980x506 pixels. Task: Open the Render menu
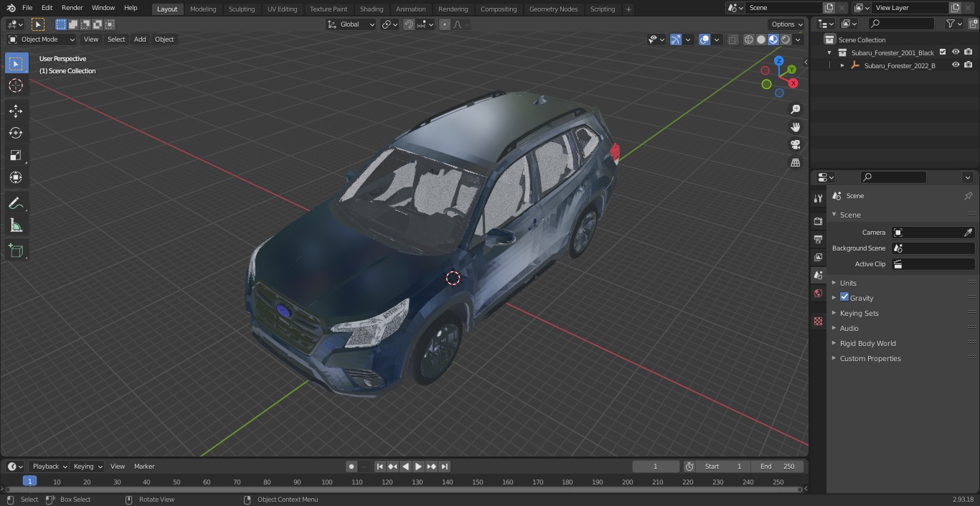tap(72, 8)
